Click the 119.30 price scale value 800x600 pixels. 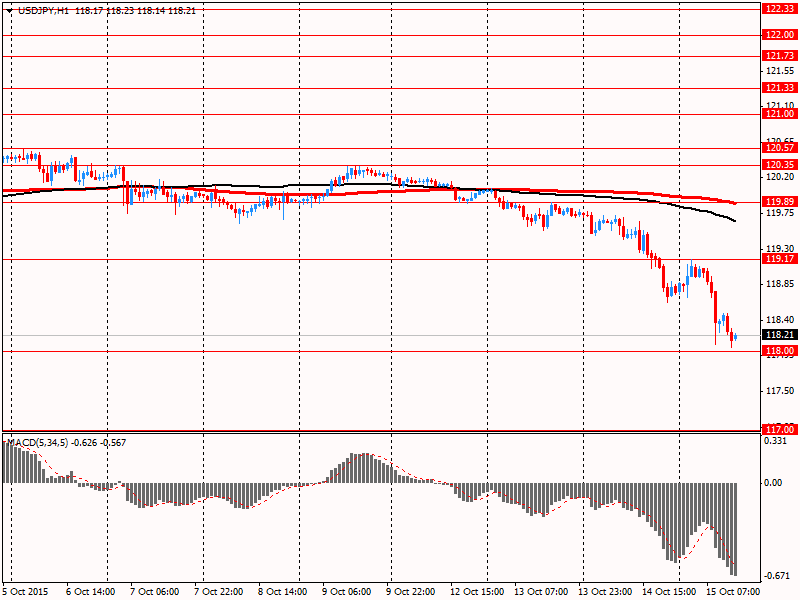[x=780, y=249]
